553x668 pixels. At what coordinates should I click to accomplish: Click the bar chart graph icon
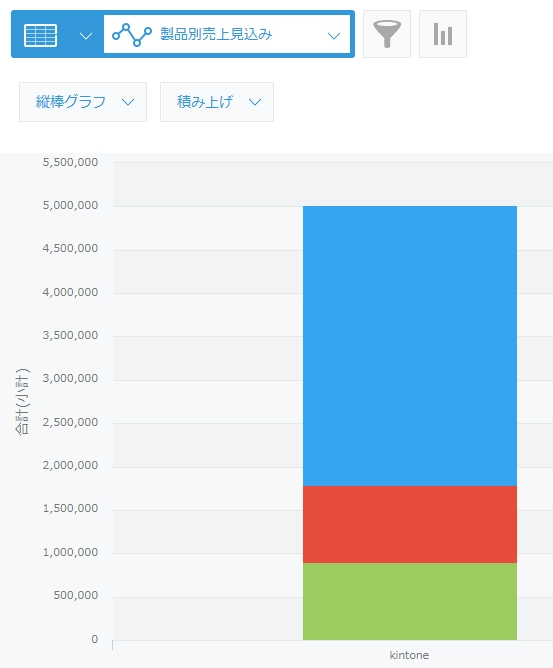pos(443,34)
